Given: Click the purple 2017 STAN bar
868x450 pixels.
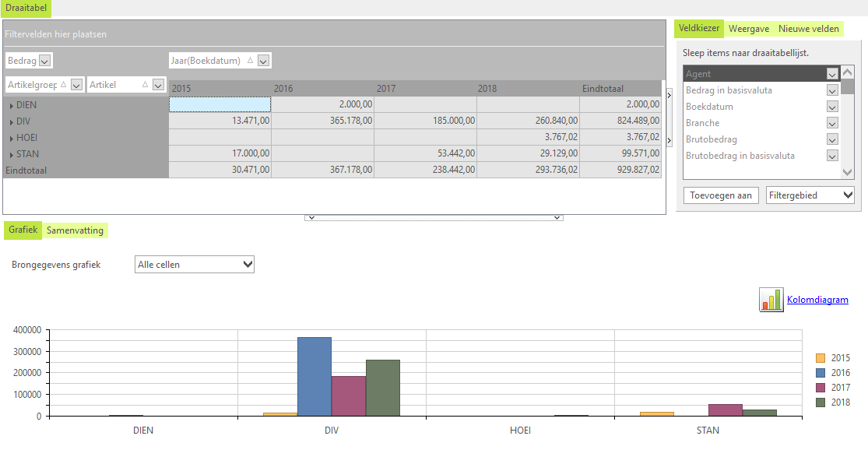Looking at the screenshot, I should click(726, 410).
